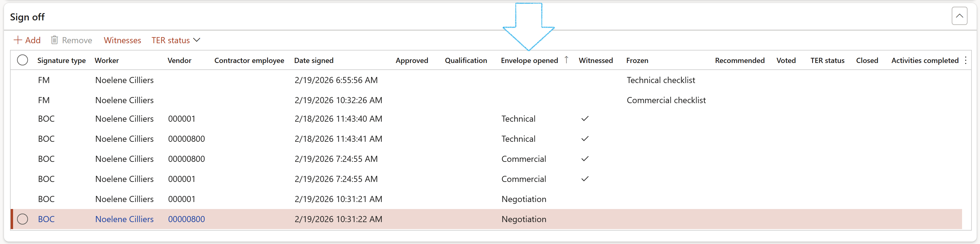Click the BOC link in highlighted row
This screenshot has height=244, width=980.
pyautogui.click(x=46, y=219)
